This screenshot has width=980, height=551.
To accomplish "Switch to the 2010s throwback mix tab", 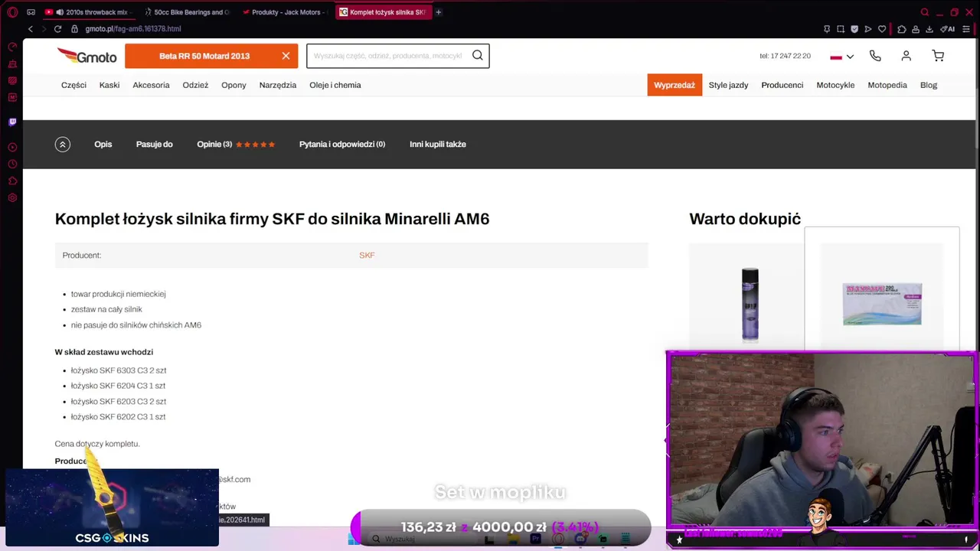I will pyautogui.click(x=87, y=12).
